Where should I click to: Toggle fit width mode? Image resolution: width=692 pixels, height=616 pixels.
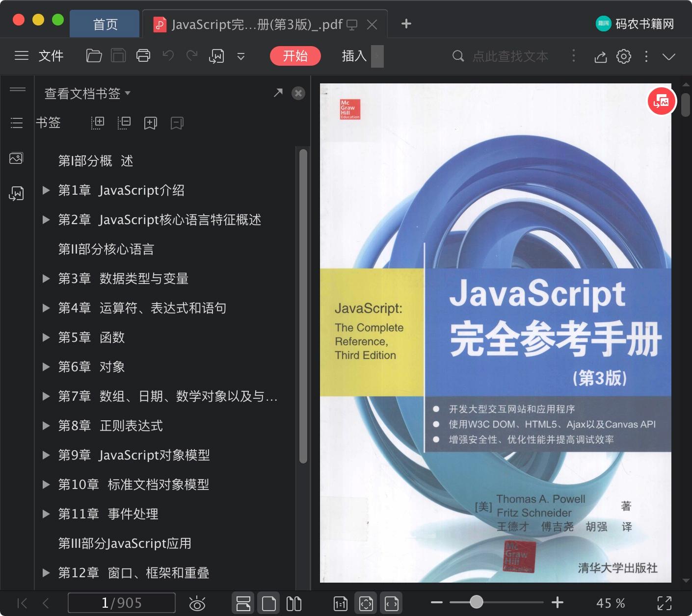click(392, 603)
